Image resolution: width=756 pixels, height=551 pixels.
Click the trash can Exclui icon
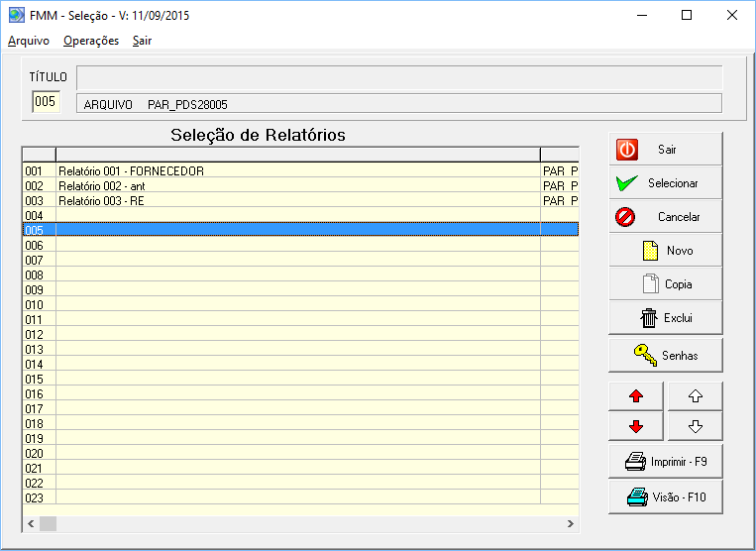(x=649, y=318)
